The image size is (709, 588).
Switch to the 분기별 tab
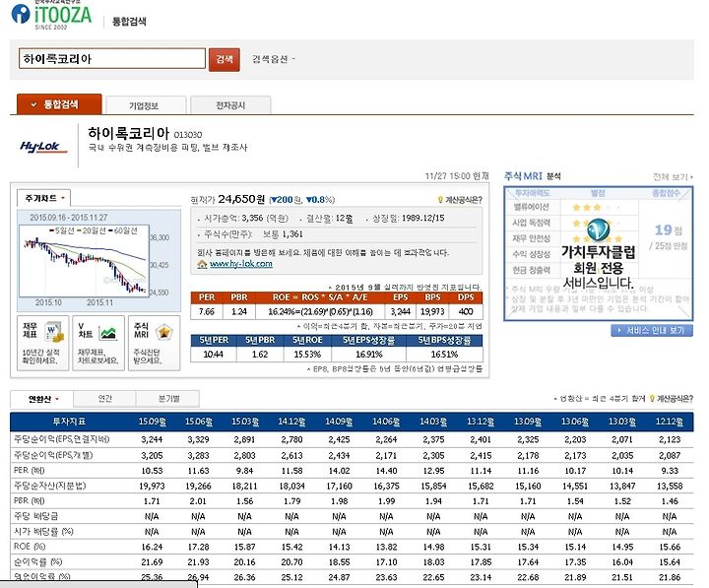pyautogui.click(x=168, y=399)
